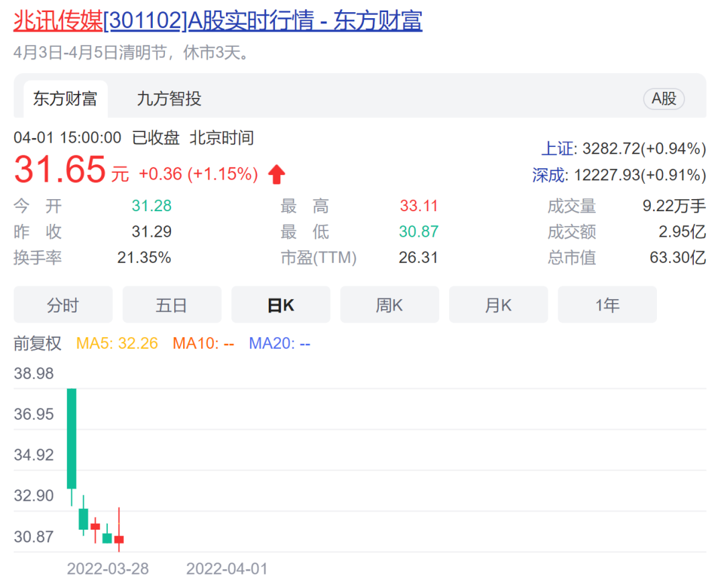This screenshot has width=724, height=588.
Task: Click the yellow MA5 indicator label
Action: [x=117, y=343]
